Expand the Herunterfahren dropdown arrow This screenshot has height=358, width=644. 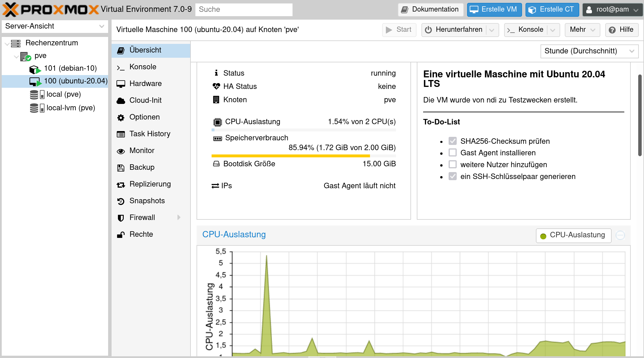[492, 30]
